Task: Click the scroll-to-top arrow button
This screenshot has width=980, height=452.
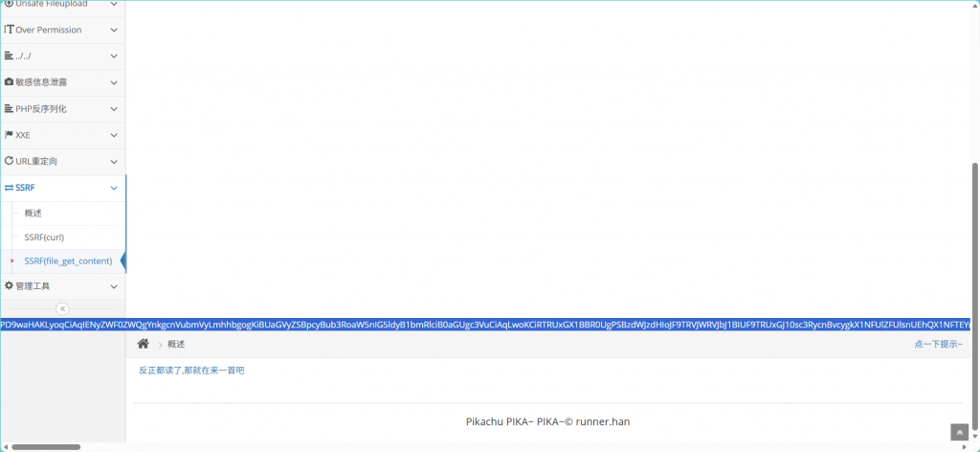Action: click(959, 433)
